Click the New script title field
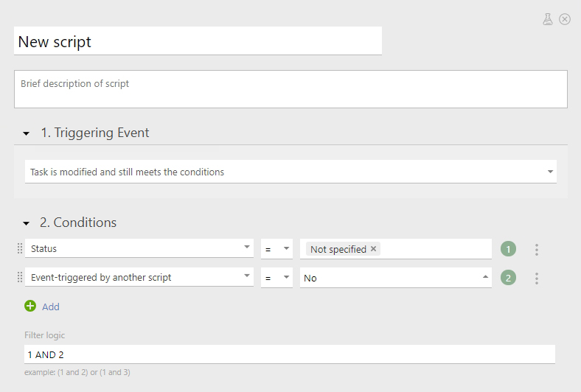 198,41
